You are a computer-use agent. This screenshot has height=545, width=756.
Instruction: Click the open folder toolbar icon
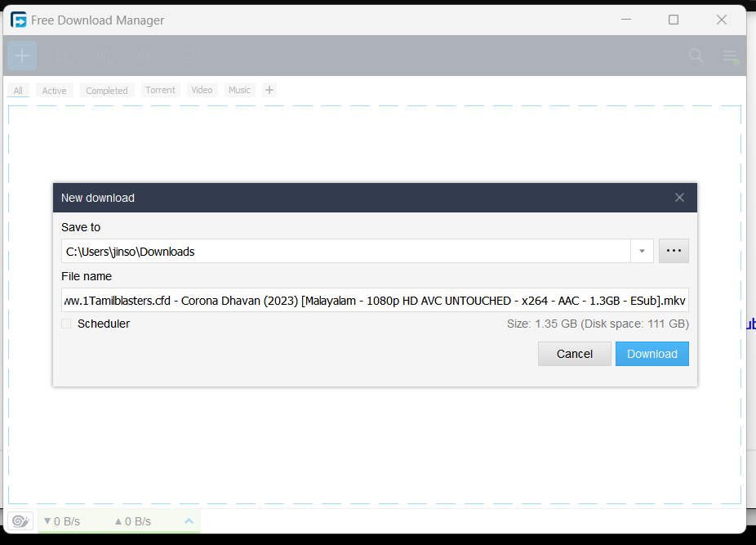[185, 56]
